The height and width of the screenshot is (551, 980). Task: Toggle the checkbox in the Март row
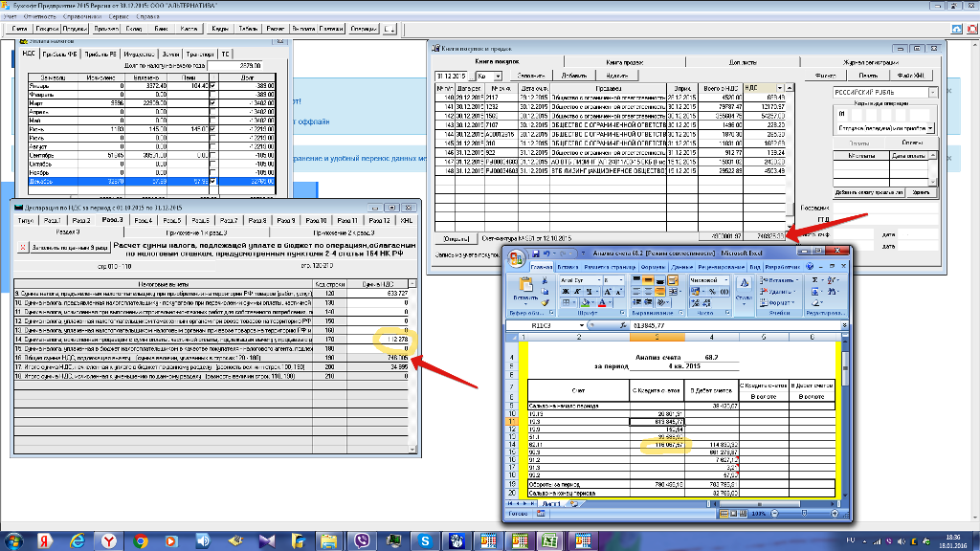[212, 102]
